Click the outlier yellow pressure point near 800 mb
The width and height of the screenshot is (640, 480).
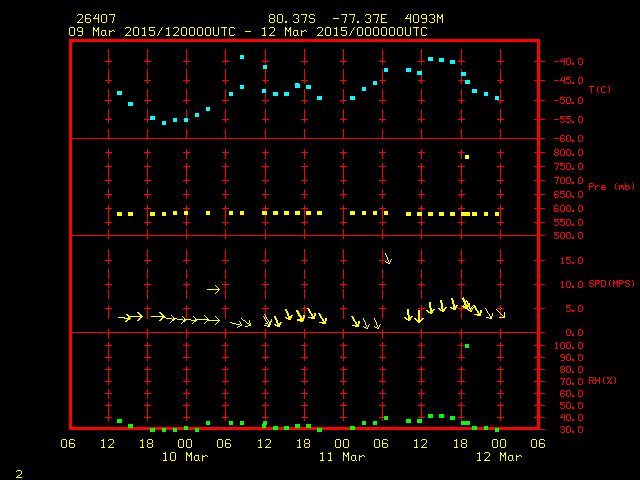click(x=467, y=157)
